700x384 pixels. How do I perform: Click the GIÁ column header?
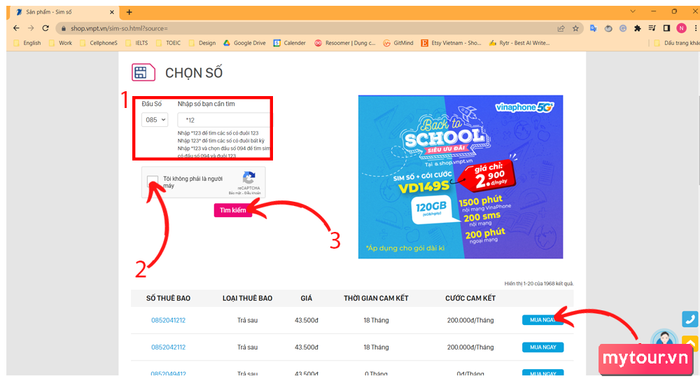click(306, 298)
